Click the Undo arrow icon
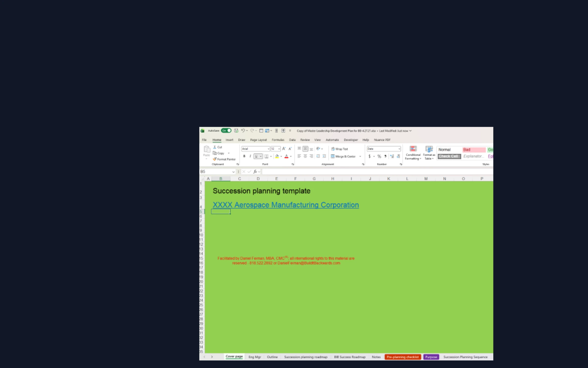The height and width of the screenshot is (368, 588). pyautogui.click(x=243, y=131)
